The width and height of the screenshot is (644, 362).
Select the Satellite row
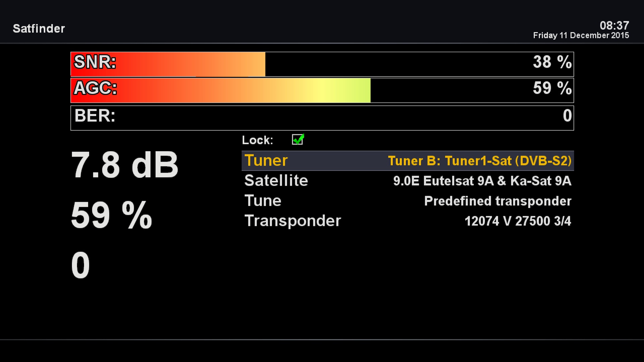(408, 181)
